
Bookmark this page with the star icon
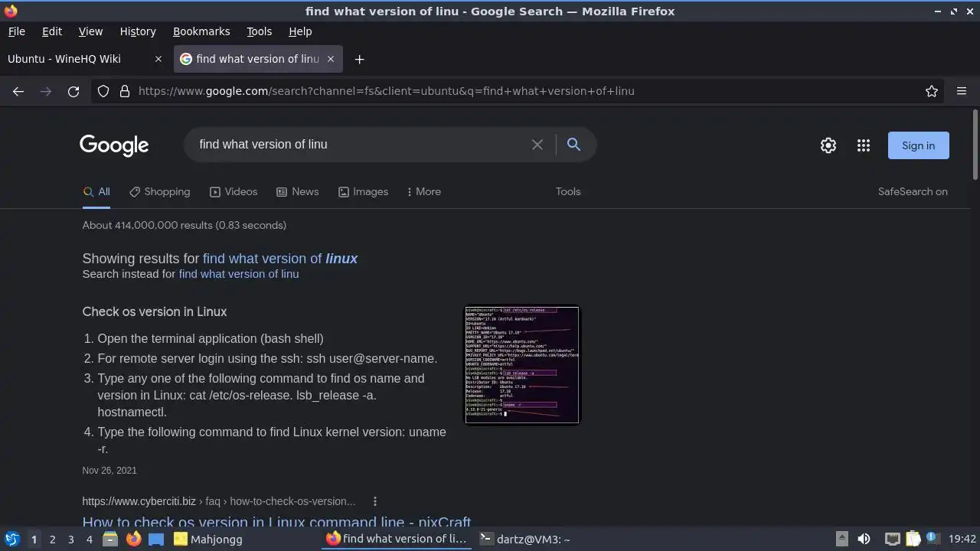932,91
